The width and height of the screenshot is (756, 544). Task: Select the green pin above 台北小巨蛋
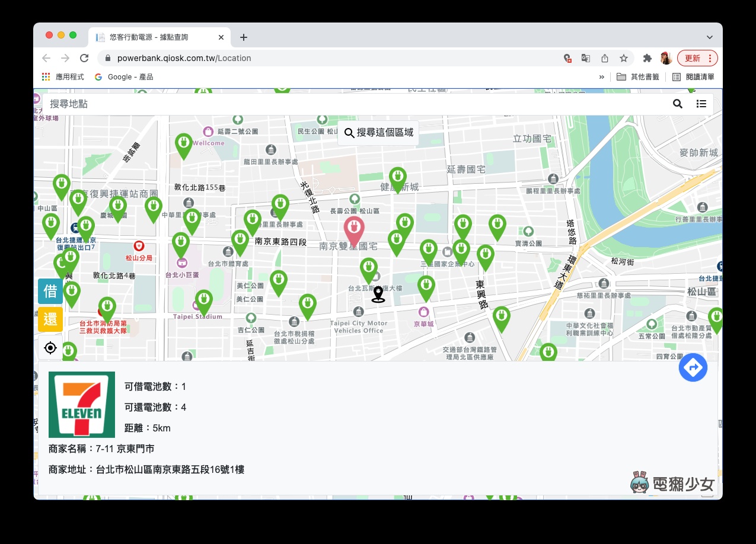click(181, 245)
